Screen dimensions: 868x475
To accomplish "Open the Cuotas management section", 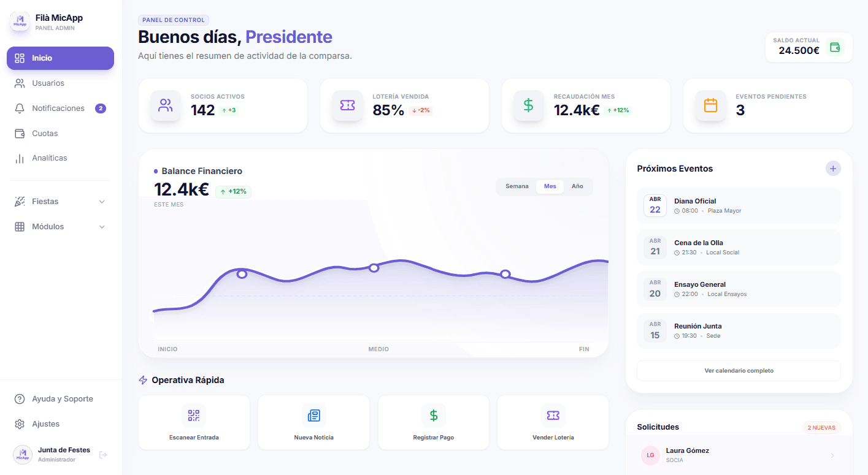I will (x=45, y=133).
